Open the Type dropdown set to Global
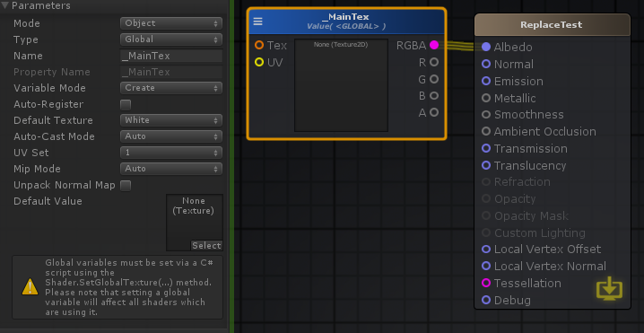The height and width of the screenshot is (333, 644). (x=170, y=39)
